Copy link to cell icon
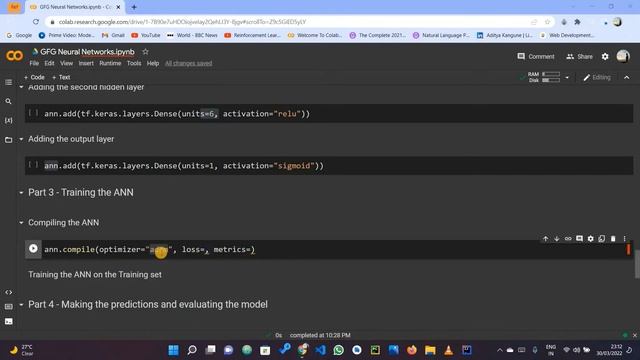The image size is (640, 360). pyautogui.click(x=568, y=239)
